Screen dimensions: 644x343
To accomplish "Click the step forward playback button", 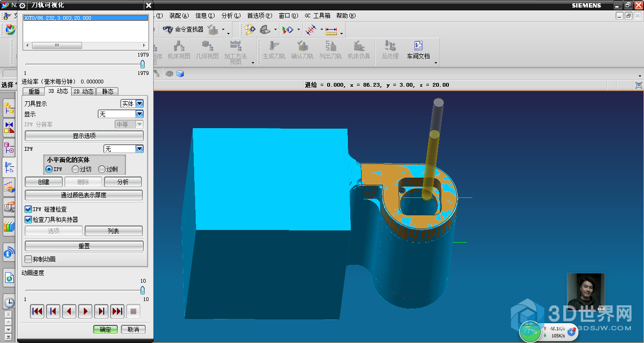I will (101, 311).
